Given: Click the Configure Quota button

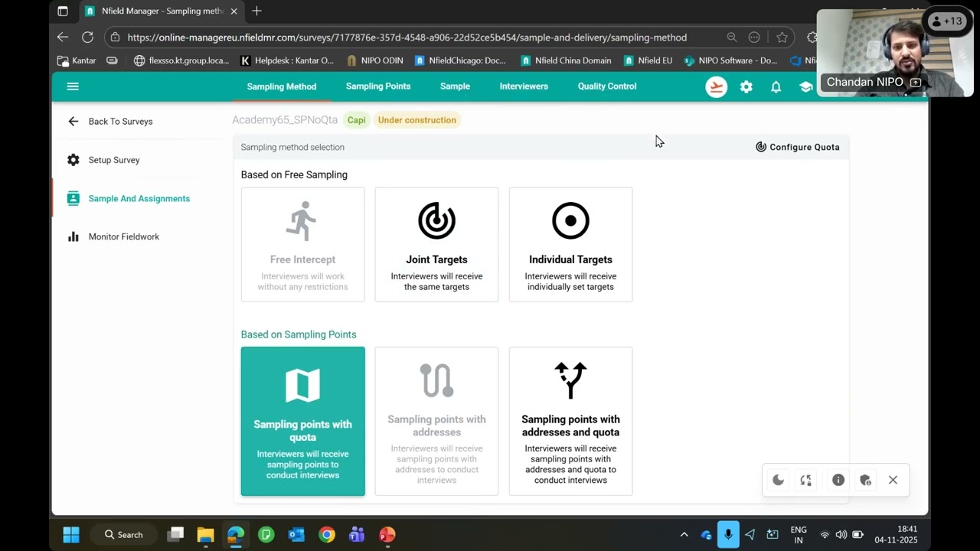Looking at the screenshot, I should (x=797, y=147).
